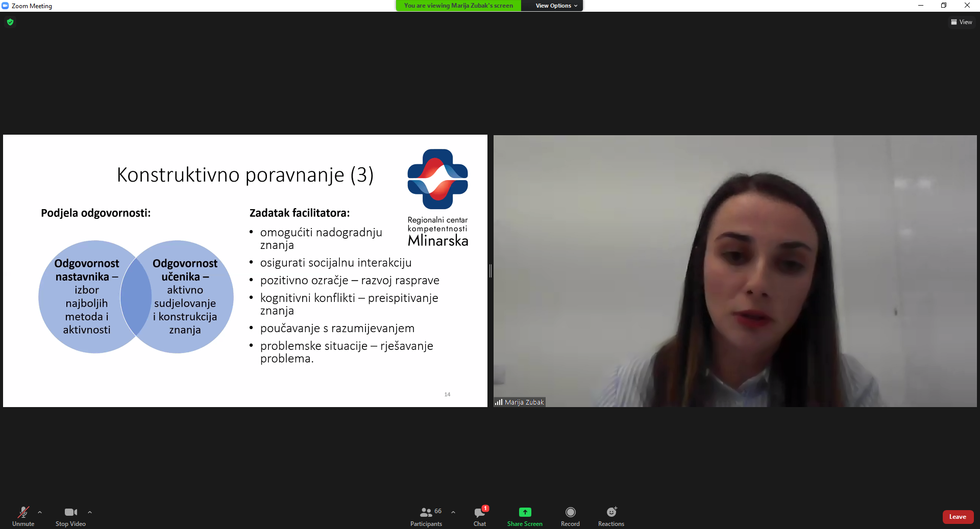Screen dimensions: 980x529
Task: Open the Chat panel with unread message
Action: coord(479,516)
